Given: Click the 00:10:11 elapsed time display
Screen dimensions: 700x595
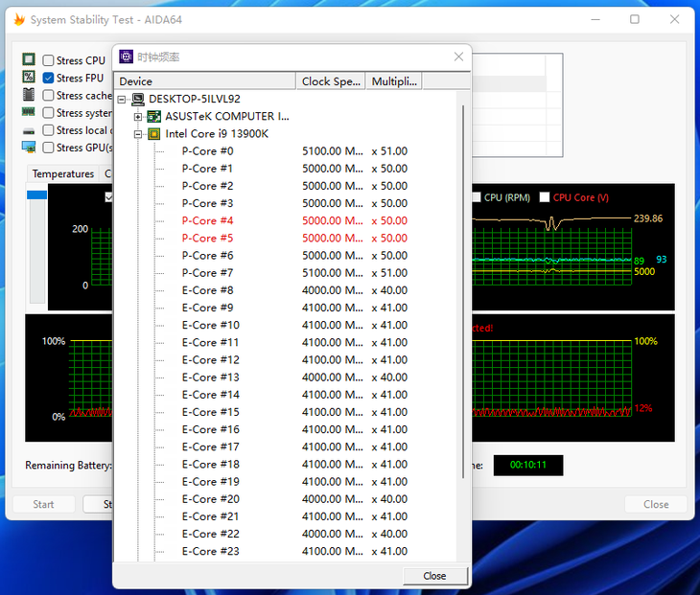Looking at the screenshot, I should pyautogui.click(x=528, y=465).
